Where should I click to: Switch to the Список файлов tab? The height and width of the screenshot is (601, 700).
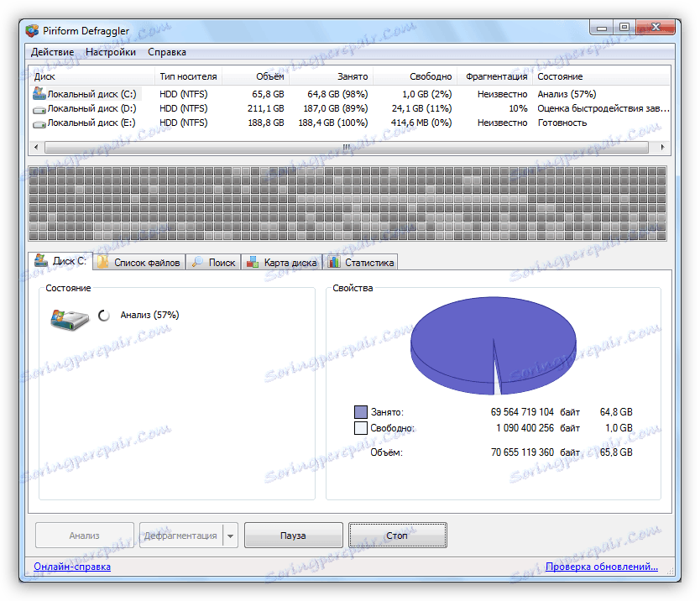(138, 262)
